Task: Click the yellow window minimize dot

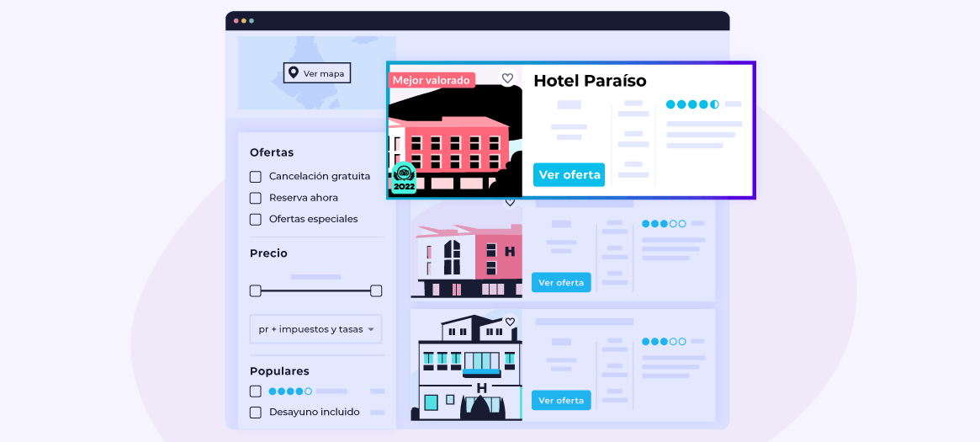Action: tap(244, 21)
